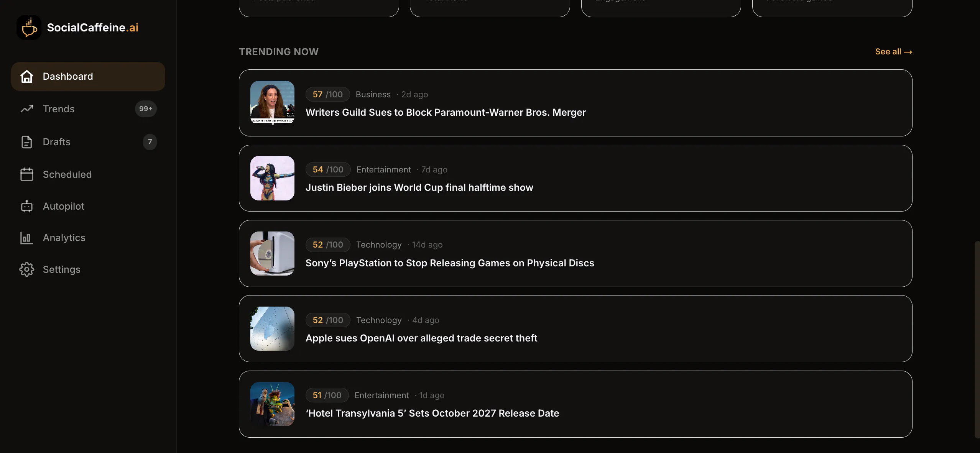Screen dimensions: 980x453
Task: Click the SocialCaffeine coffee cup logo icon
Action: 29,28
